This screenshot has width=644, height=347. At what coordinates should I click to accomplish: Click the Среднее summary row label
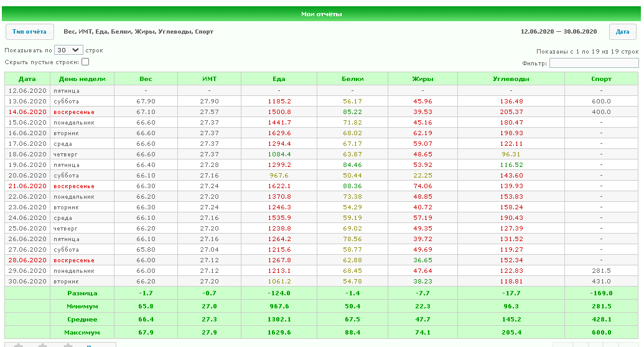tap(82, 320)
